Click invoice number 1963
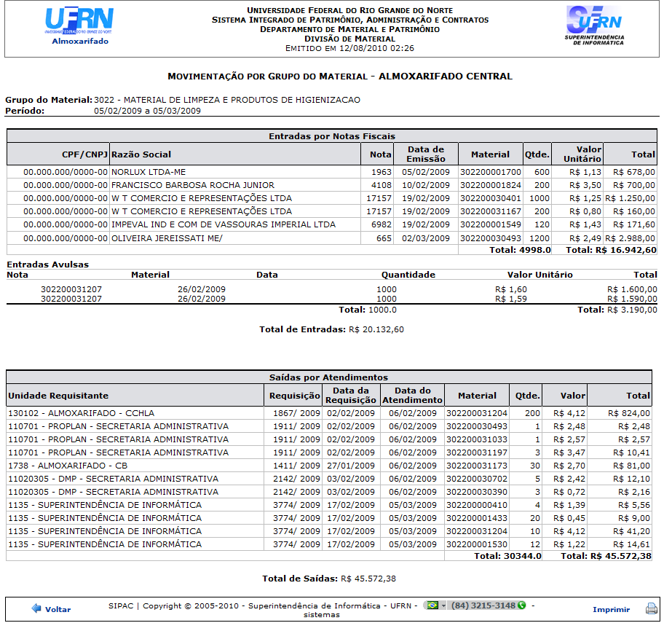 click(382, 172)
